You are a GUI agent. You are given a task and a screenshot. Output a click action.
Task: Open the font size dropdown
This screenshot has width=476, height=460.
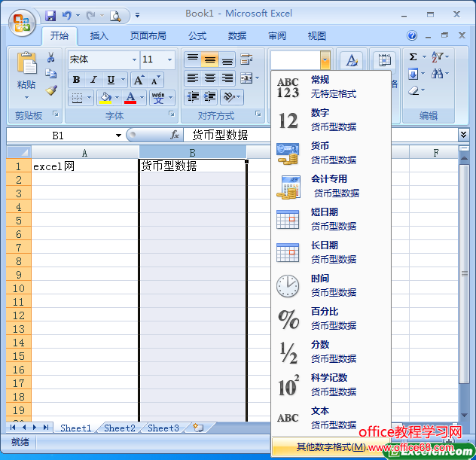[x=169, y=59]
